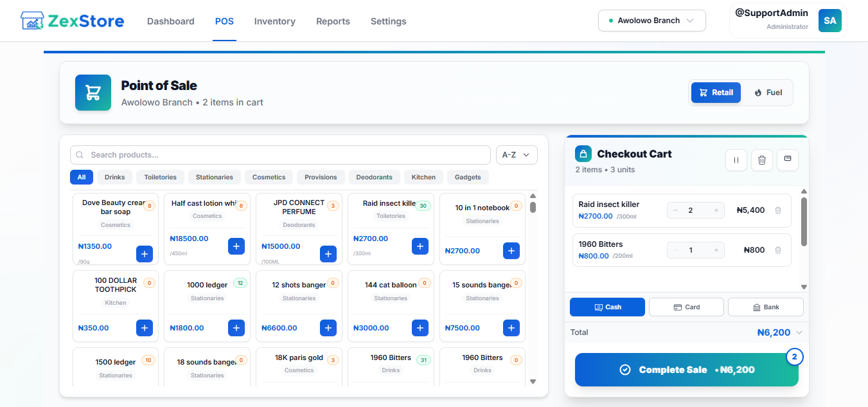The width and height of the screenshot is (868, 407).
Task: Open the Settings tab
Action: [389, 21]
